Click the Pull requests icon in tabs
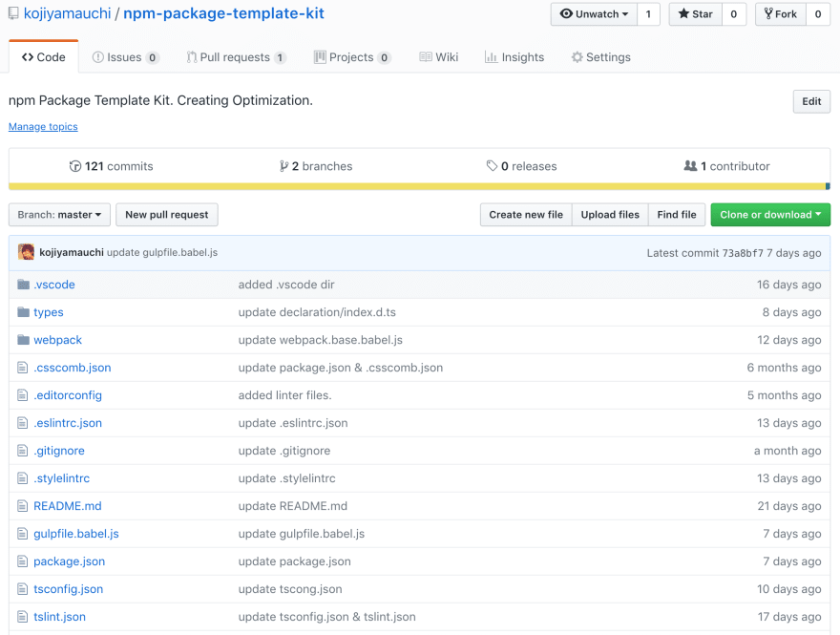840x635 pixels. 192,57
